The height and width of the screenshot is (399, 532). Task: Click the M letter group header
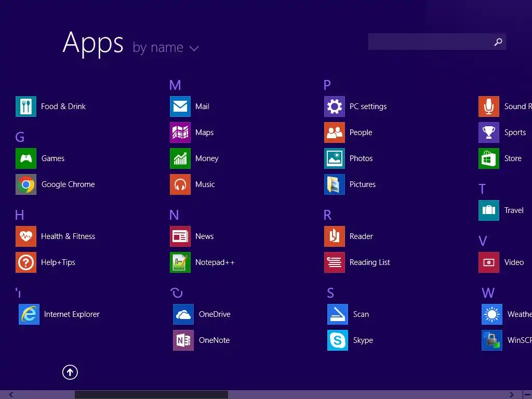coord(175,85)
